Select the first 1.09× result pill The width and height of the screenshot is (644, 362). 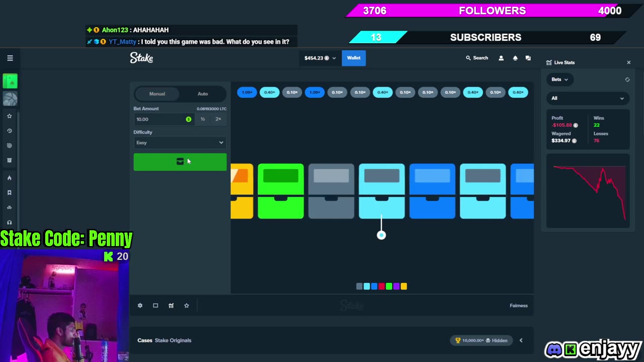(x=247, y=92)
